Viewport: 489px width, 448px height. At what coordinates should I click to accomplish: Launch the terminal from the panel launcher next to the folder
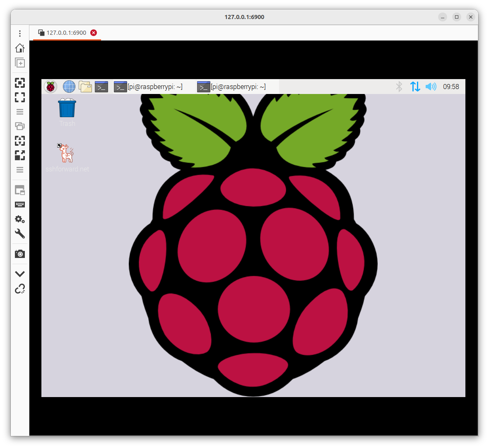click(101, 87)
